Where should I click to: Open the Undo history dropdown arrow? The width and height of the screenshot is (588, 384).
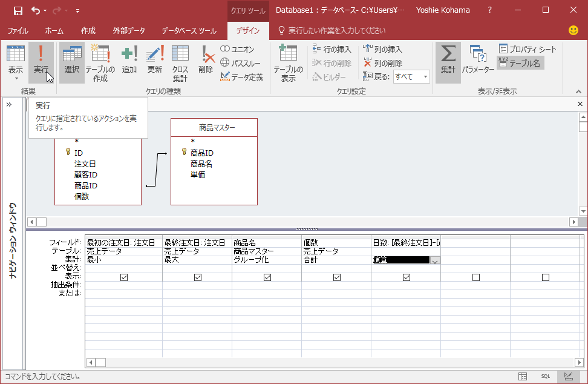[x=45, y=10]
